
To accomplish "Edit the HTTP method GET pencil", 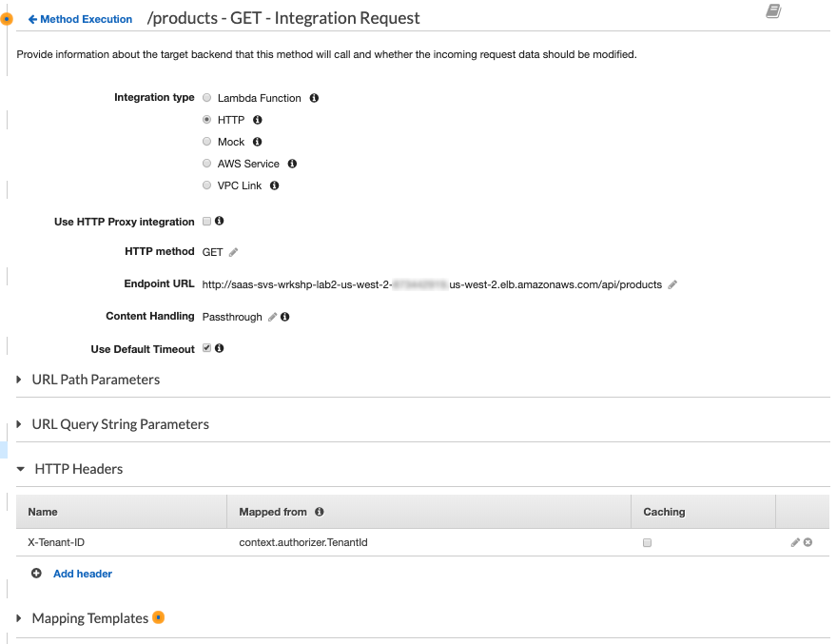I will tap(233, 252).
